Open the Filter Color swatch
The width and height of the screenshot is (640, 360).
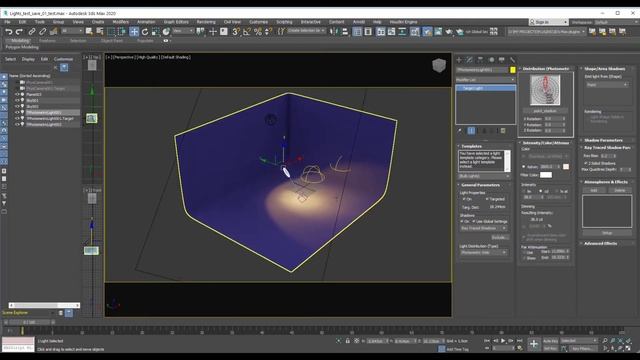click(x=546, y=175)
